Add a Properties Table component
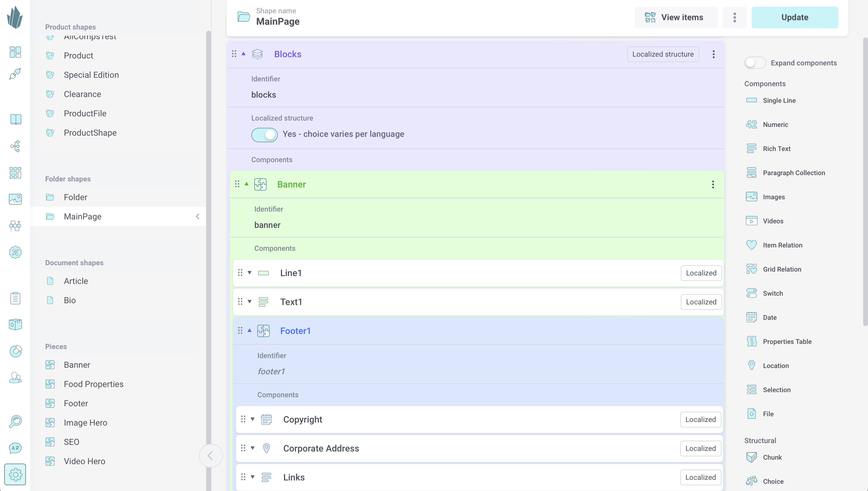Viewport: 868px width, 491px height. coord(779,341)
